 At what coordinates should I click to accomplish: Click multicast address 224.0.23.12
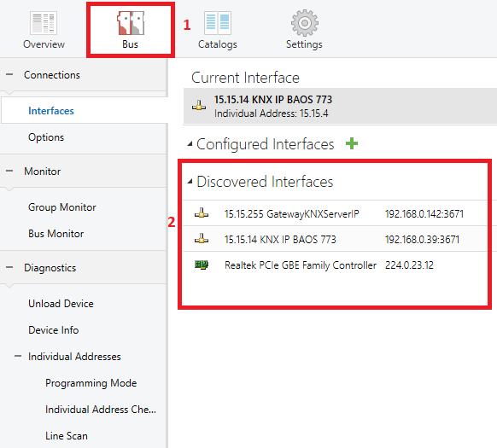pyautogui.click(x=409, y=265)
